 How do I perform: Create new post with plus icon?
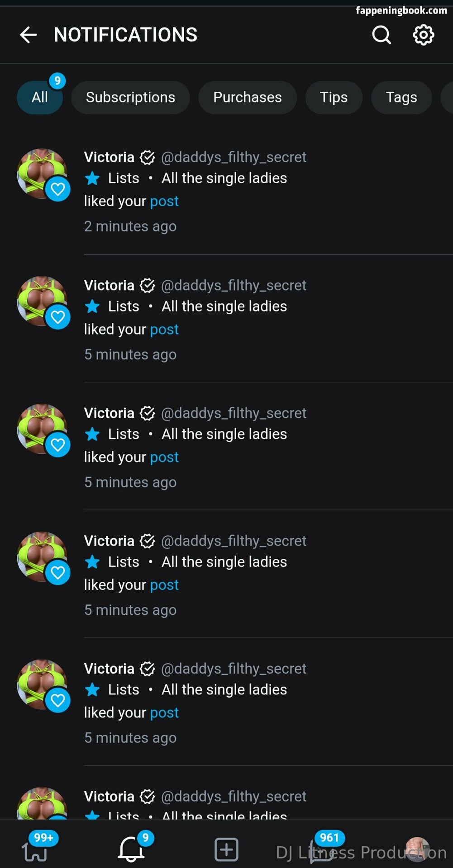coord(226,849)
